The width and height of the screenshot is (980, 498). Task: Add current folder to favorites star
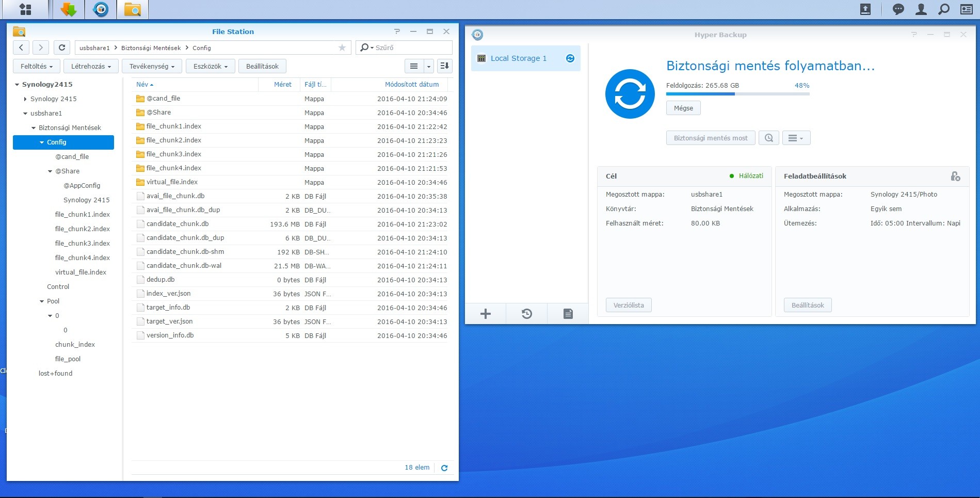click(342, 47)
